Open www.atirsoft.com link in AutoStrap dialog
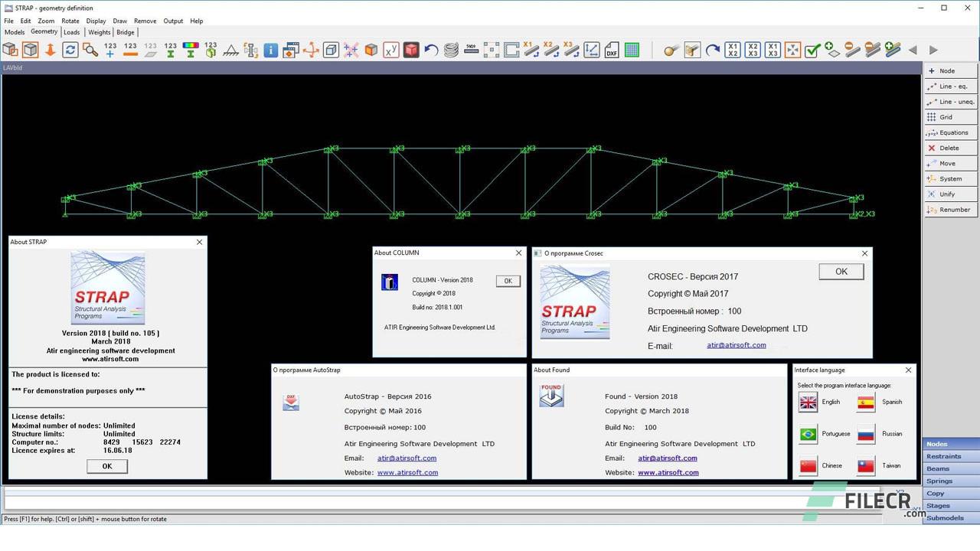Viewport: 980px width, 551px height. click(x=407, y=472)
